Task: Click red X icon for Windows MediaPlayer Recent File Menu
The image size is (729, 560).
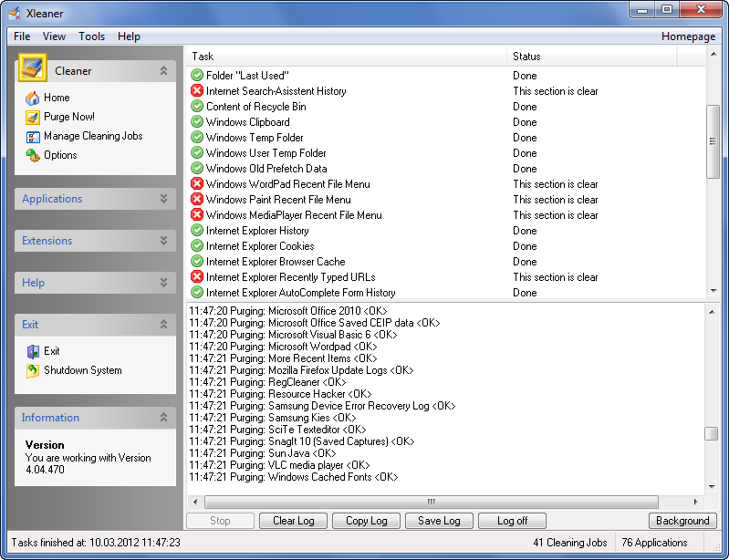Action: tap(197, 214)
